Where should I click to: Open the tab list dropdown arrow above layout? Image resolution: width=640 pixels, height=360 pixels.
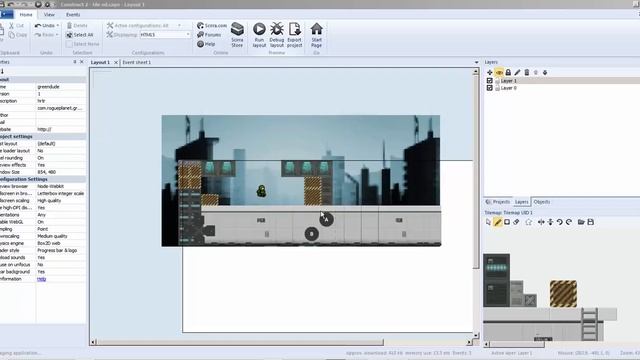click(x=476, y=62)
